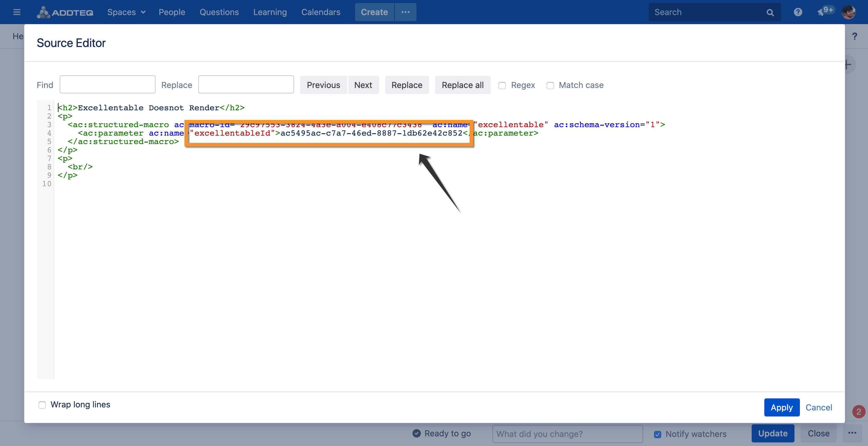Jump to Next match
Viewport: 868px width, 446px height.
(x=363, y=85)
